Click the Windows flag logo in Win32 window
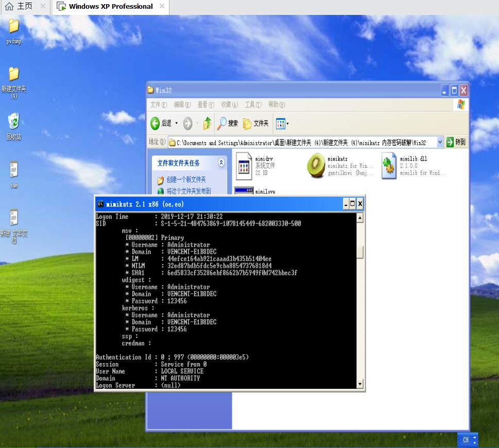Viewport: 499px width, 448px height. [461, 105]
